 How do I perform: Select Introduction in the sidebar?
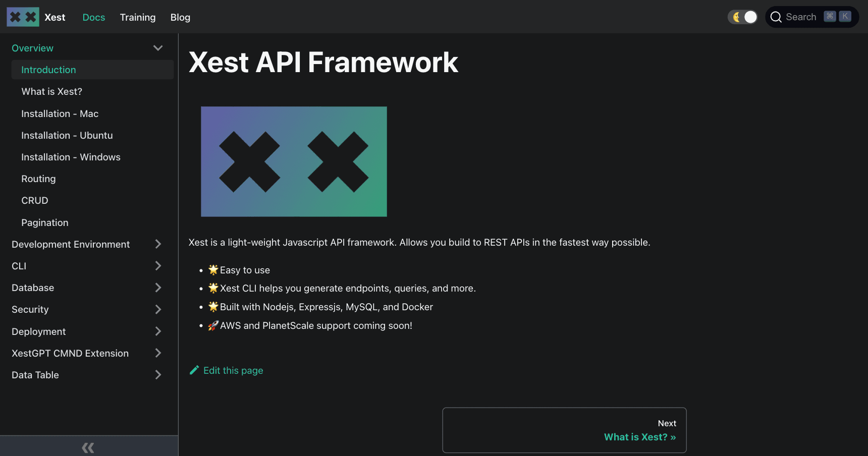[92, 70]
